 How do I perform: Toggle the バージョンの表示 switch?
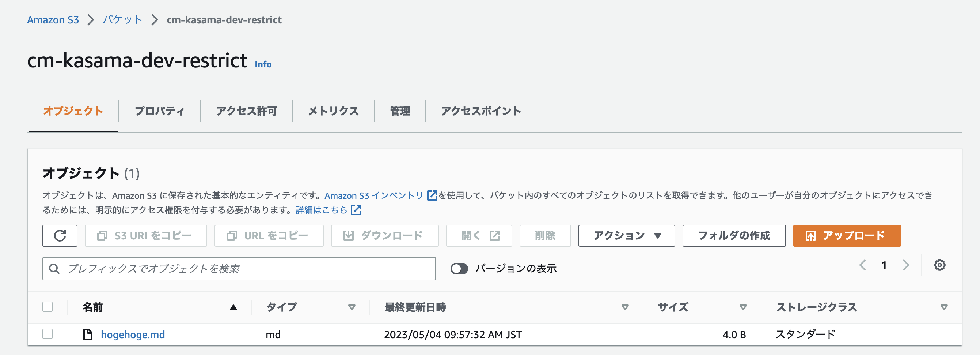[459, 269]
